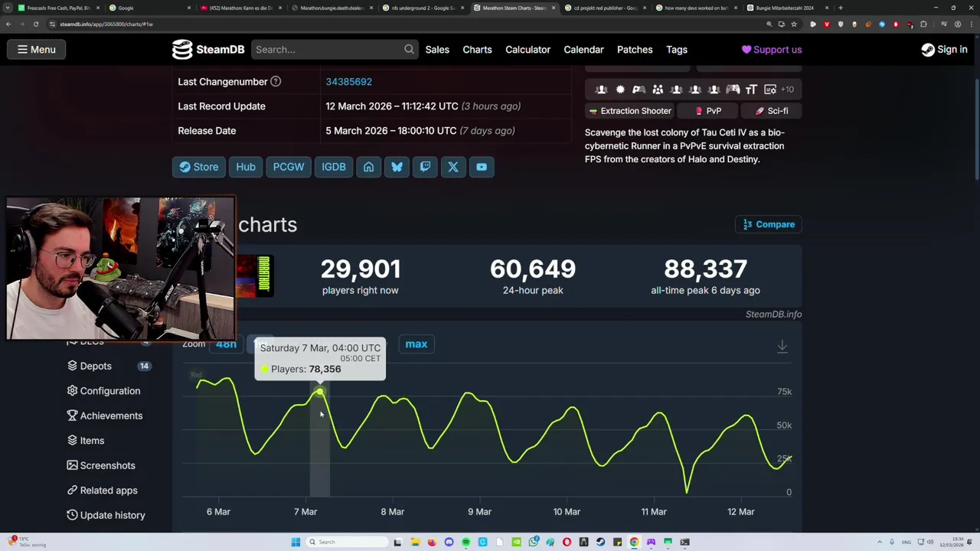Open a new browser tab
This screenshot has width=980, height=551.
tap(841, 8)
